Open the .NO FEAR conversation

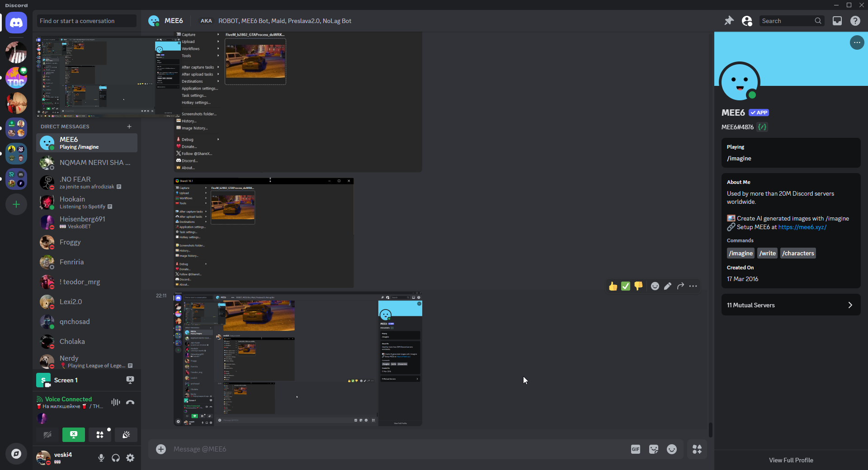click(87, 183)
